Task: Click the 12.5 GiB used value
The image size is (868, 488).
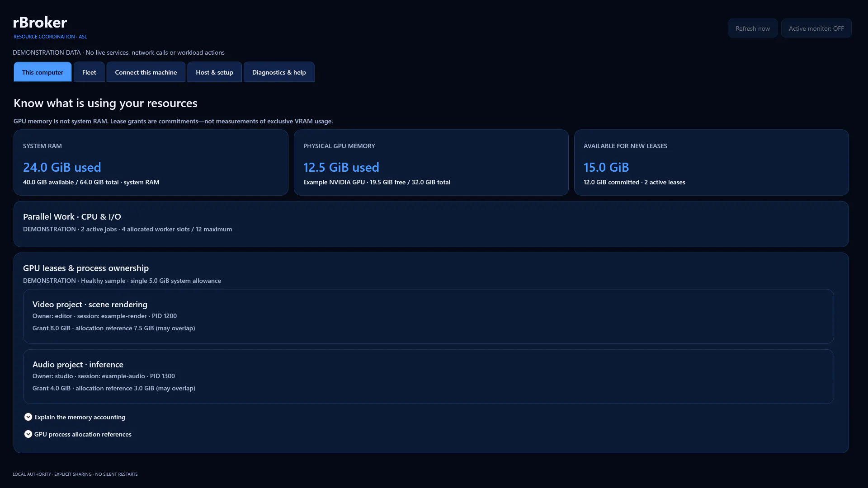Action: (x=341, y=167)
